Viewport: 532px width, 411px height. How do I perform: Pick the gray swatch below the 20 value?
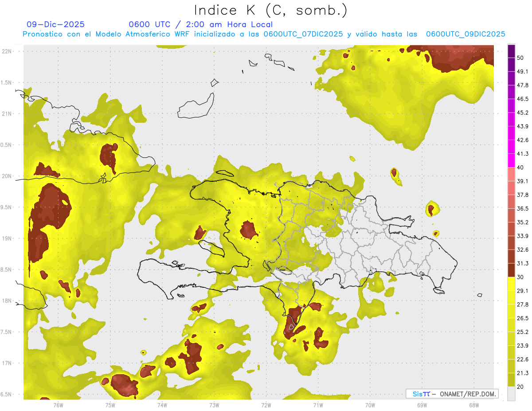(x=511, y=394)
